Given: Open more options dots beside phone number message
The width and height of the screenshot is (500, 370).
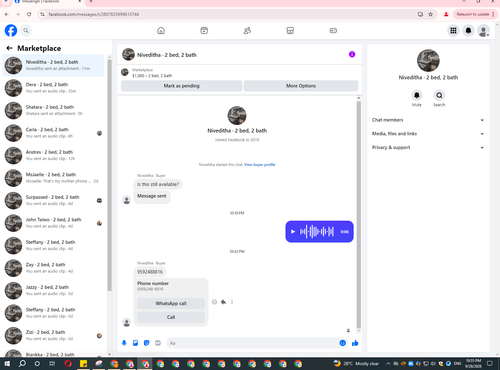Looking at the screenshot, I should pos(232,302).
